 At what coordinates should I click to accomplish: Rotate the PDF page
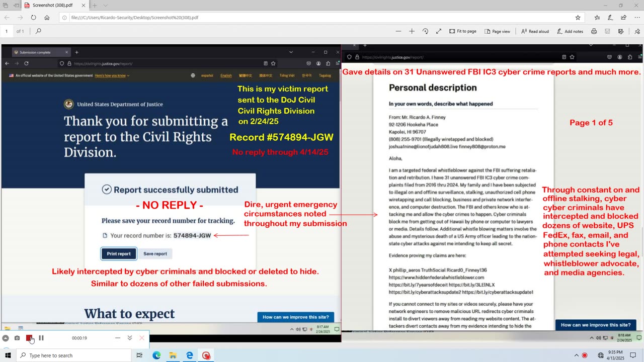pyautogui.click(x=425, y=31)
